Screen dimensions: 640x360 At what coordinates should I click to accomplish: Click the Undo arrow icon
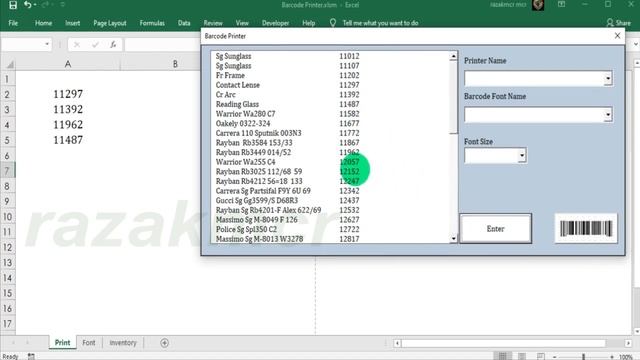point(27,5)
